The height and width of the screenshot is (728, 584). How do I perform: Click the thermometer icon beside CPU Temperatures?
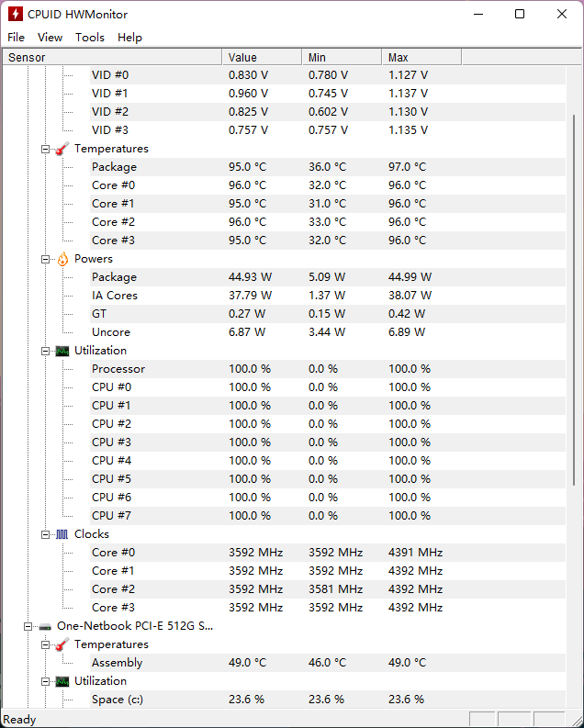pyautogui.click(x=62, y=149)
